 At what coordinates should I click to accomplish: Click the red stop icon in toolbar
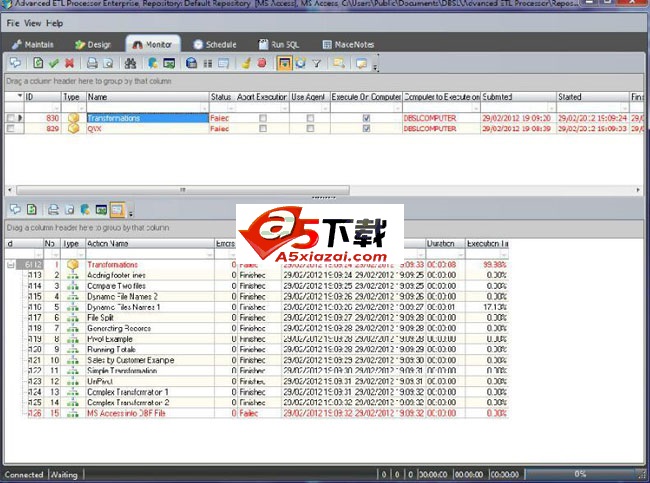(x=262, y=63)
